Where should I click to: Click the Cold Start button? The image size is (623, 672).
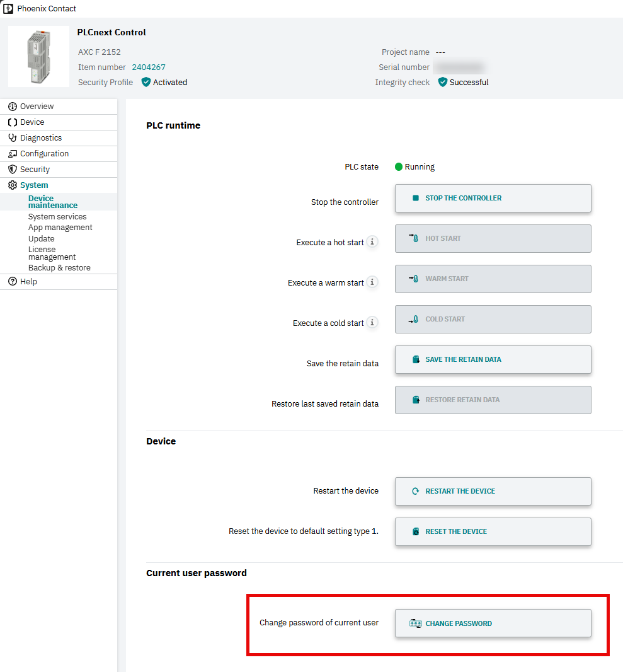[x=493, y=319]
